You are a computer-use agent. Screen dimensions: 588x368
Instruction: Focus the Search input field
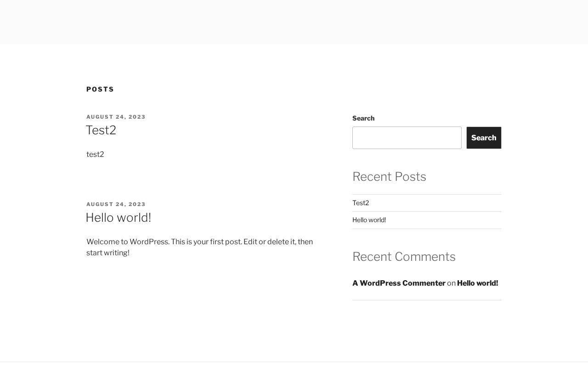407,138
